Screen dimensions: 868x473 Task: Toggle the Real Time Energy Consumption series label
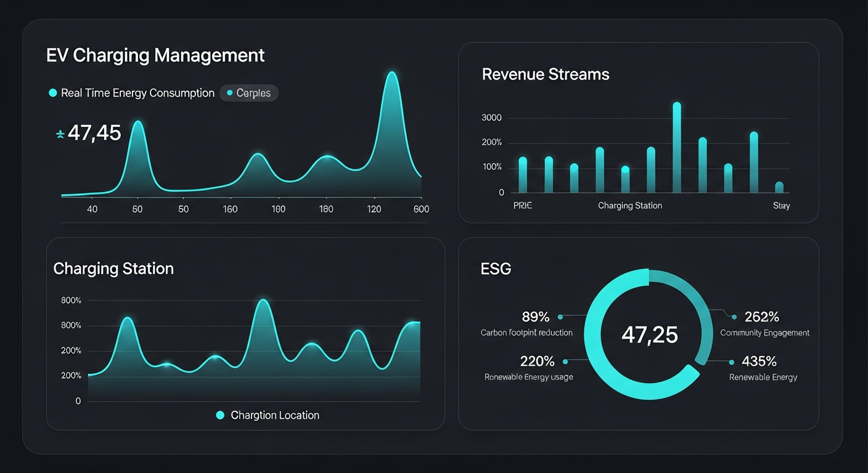138,93
